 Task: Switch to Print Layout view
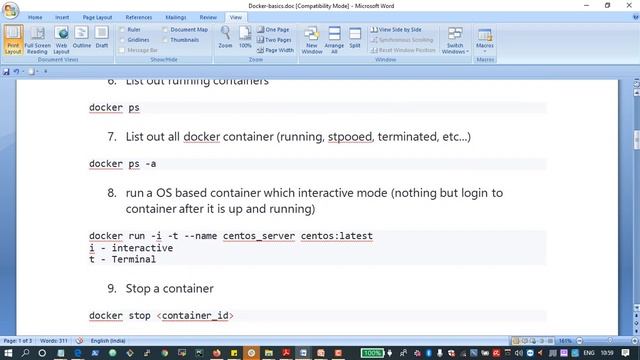click(13, 40)
